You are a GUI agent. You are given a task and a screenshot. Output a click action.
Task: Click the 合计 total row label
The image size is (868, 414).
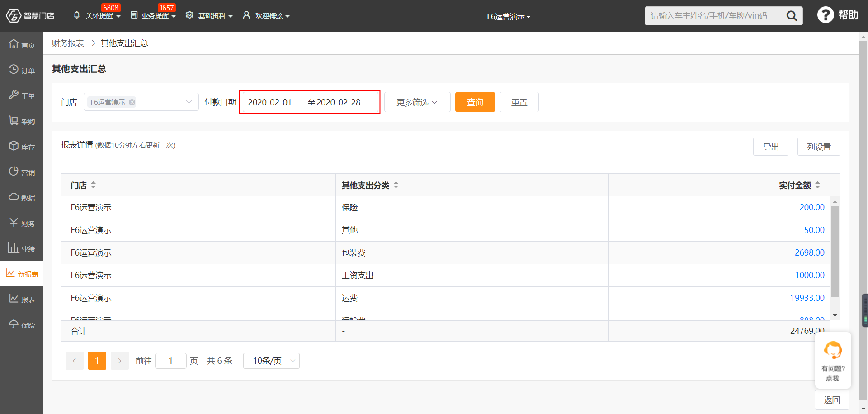click(78, 331)
